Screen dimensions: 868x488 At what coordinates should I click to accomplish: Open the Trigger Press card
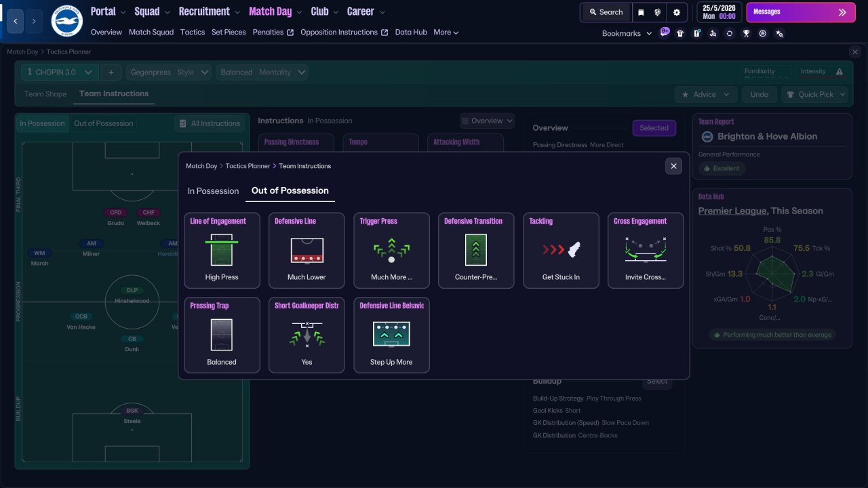click(391, 251)
